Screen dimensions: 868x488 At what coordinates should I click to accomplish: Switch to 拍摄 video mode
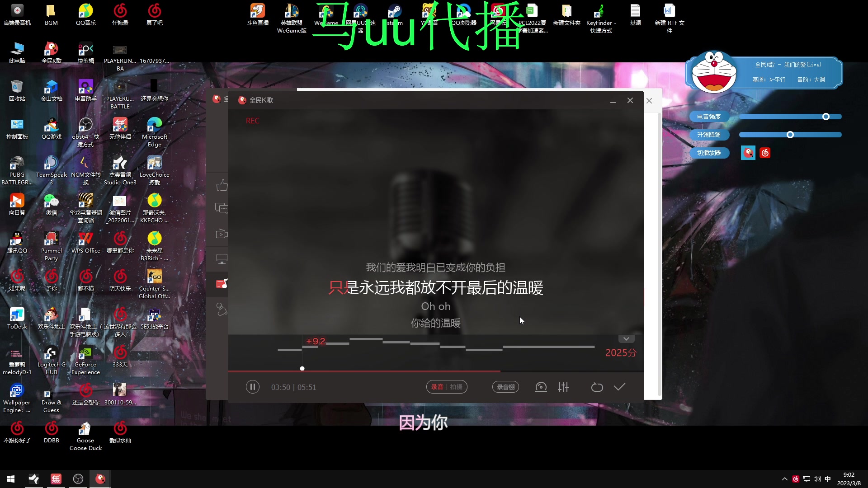[456, 387]
